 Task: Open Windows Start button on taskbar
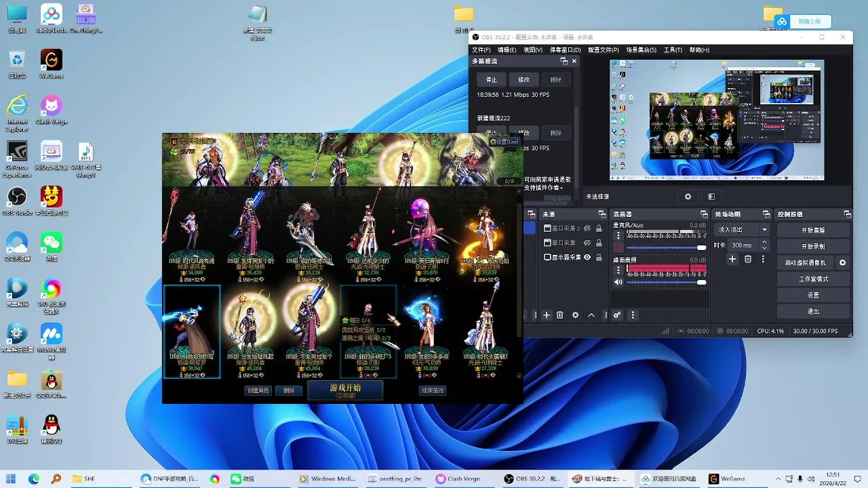tap(11, 479)
